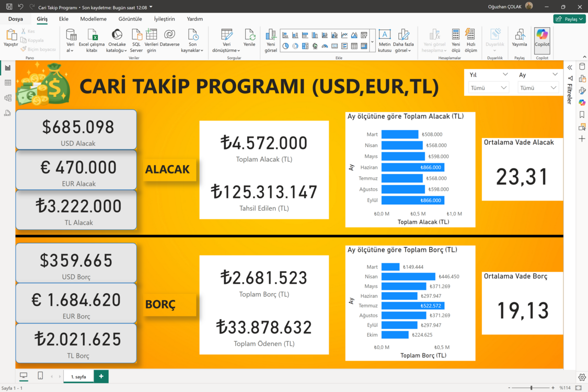Screen dimensions: 588x392
Task: Open the bookmarks pane icon
Action: pos(582,114)
